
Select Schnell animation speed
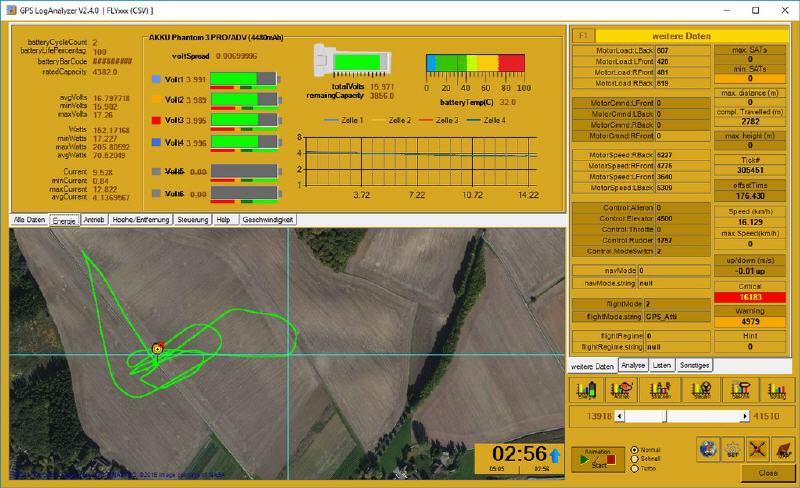tap(635, 459)
